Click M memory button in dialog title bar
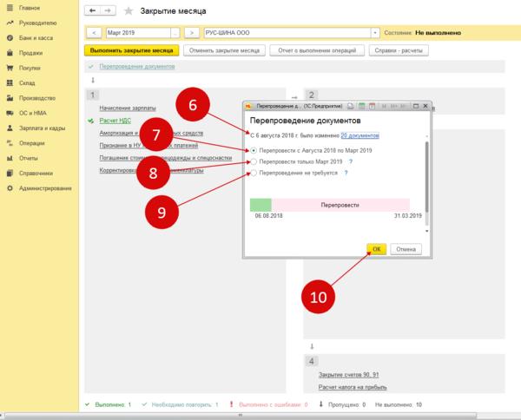 pos(384,106)
